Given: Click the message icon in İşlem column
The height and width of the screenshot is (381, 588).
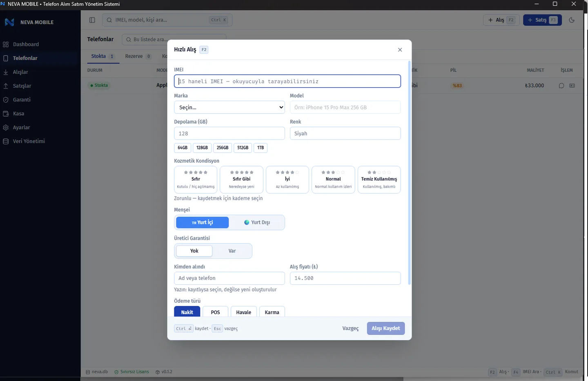Looking at the screenshot, I should (x=561, y=86).
